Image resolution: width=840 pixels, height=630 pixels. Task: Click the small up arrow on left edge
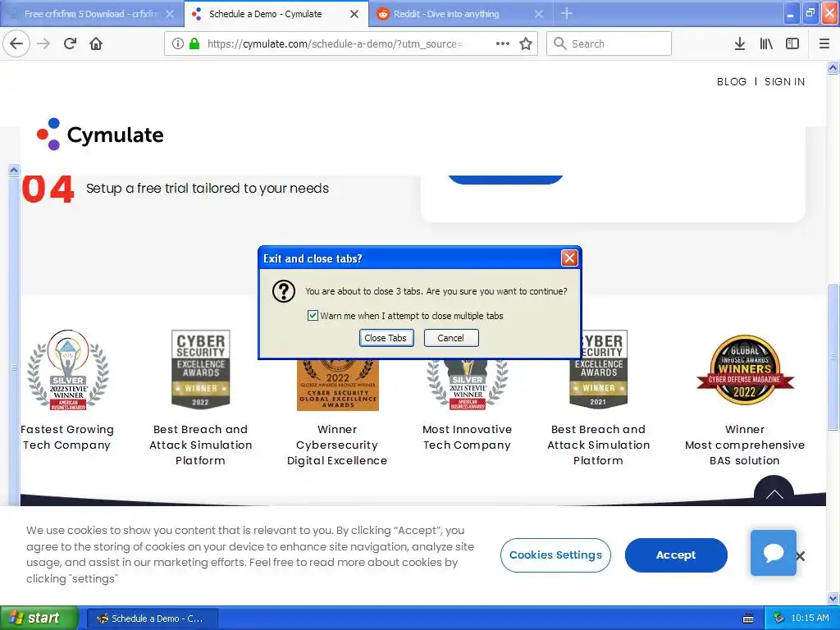pyautogui.click(x=14, y=171)
